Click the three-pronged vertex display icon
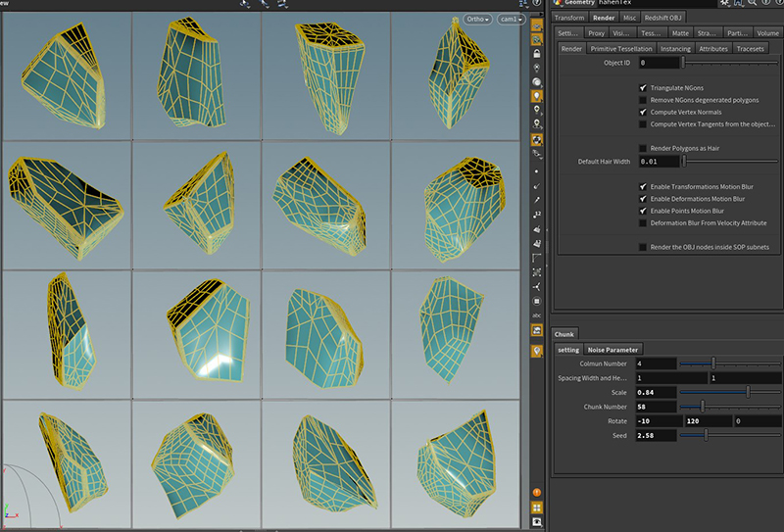Image resolution: width=784 pixels, height=532 pixels. click(536, 286)
